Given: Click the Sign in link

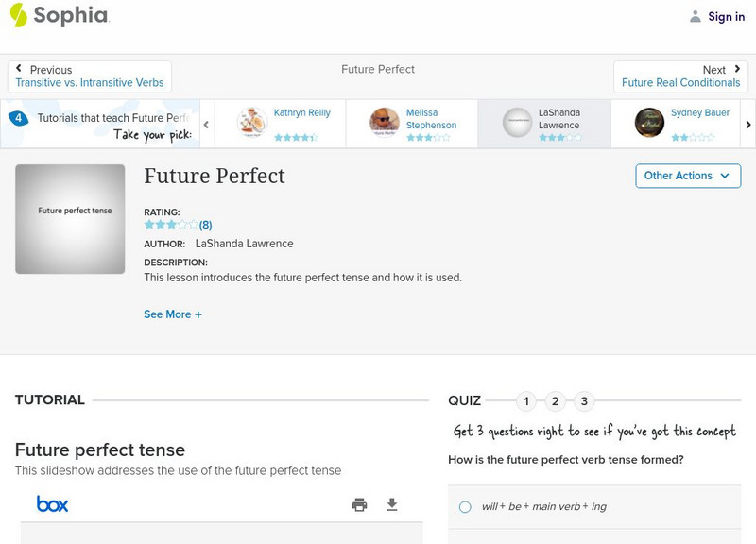Looking at the screenshot, I should [x=726, y=16].
